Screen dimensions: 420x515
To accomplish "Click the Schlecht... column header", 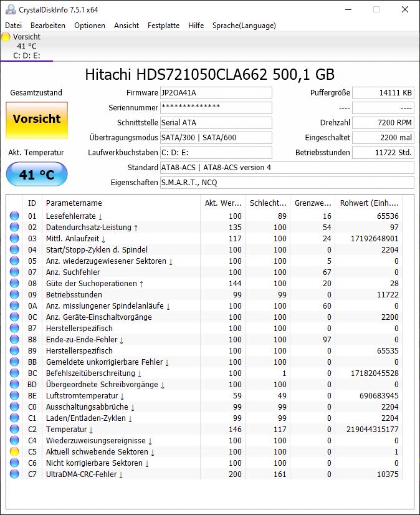I will pos(268,203).
